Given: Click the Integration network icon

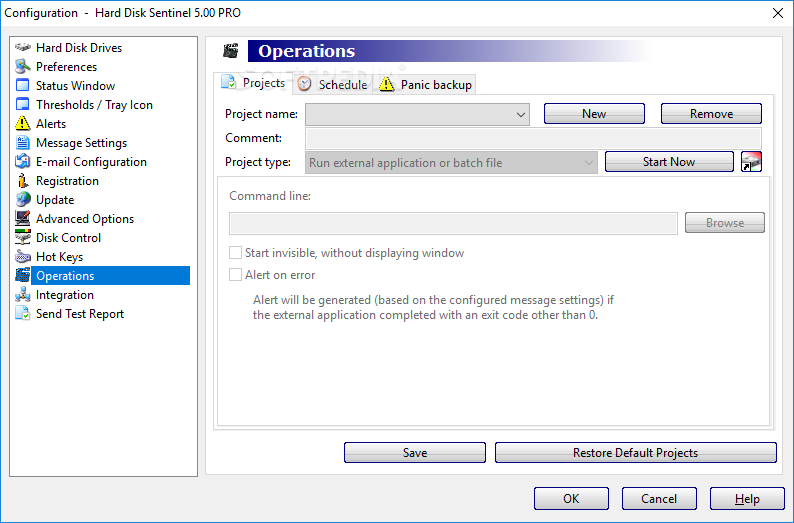Looking at the screenshot, I should pyautogui.click(x=23, y=294).
